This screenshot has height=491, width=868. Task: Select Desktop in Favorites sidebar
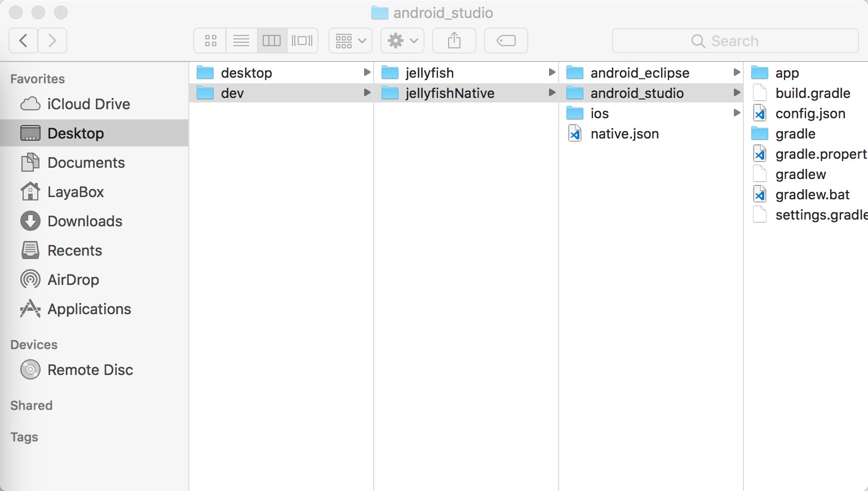(x=94, y=133)
